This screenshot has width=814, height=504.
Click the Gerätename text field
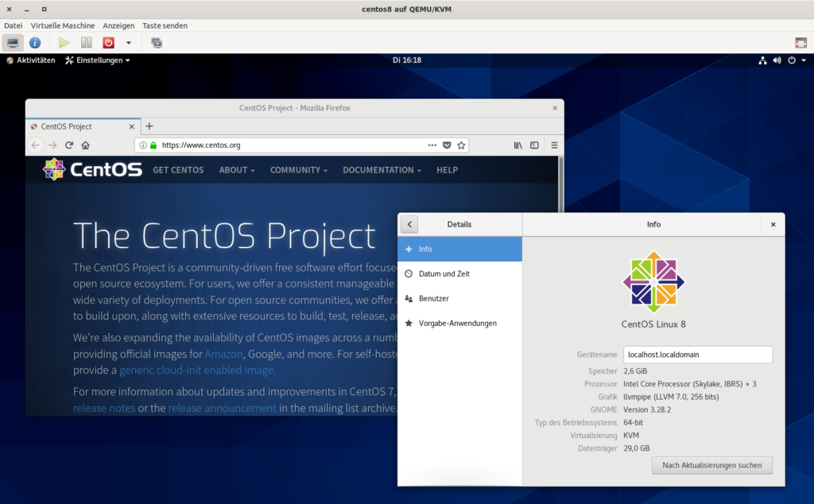tap(697, 355)
